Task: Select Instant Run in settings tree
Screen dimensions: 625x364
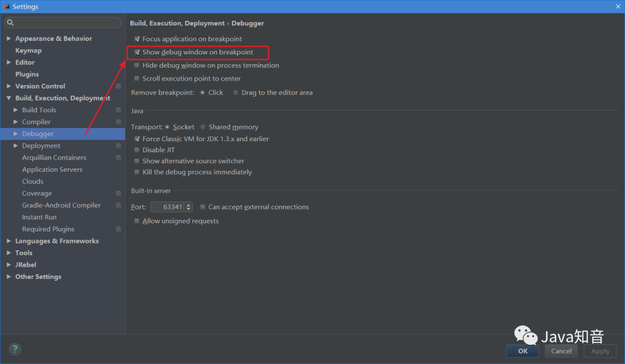Action: point(39,217)
